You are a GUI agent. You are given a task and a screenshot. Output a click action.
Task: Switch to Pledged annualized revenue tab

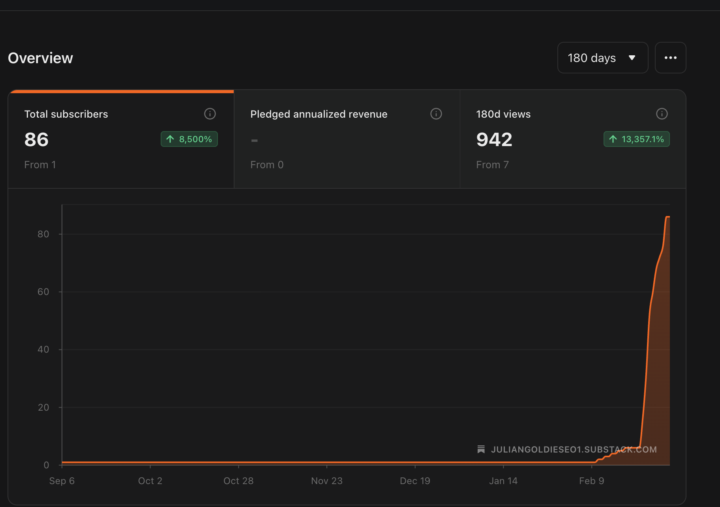click(346, 139)
